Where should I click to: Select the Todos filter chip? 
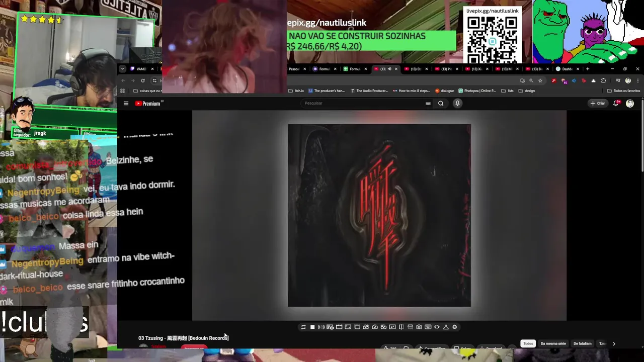pyautogui.click(x=528, y=343)
